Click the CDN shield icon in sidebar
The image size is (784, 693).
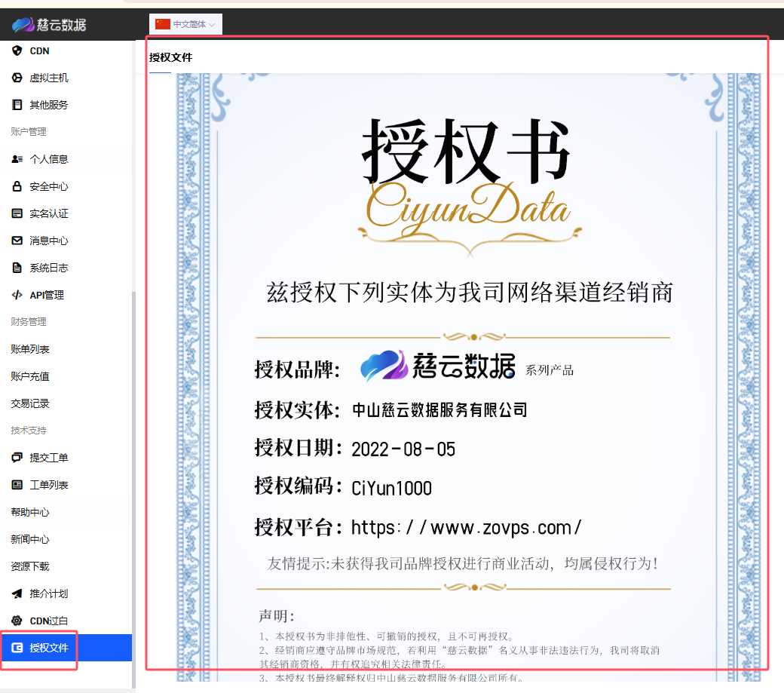click(x=17, y=51)
